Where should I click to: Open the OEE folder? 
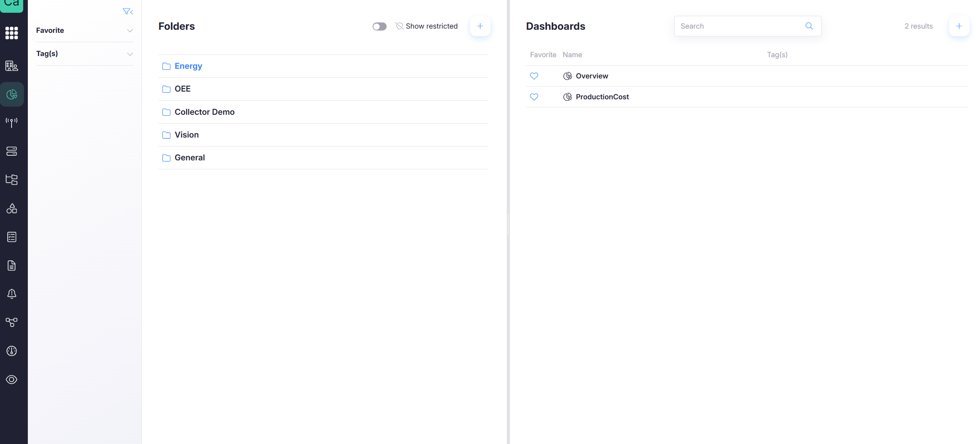pos(324,89)
